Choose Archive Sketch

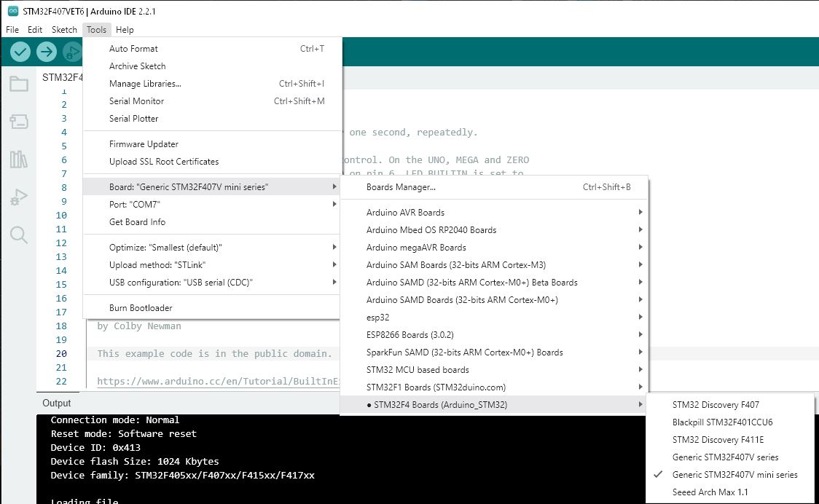[x=211, y=66]
